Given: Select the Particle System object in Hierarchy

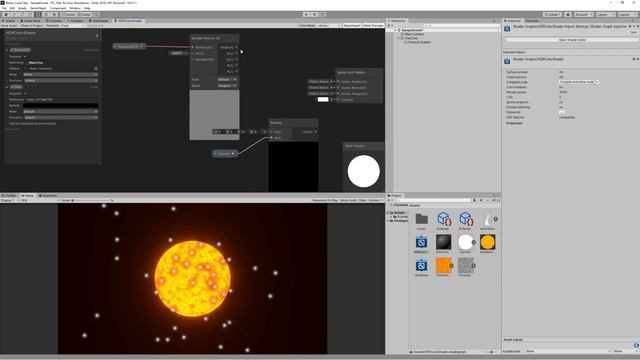Looking at the screenshot, I should pos(419,42).
